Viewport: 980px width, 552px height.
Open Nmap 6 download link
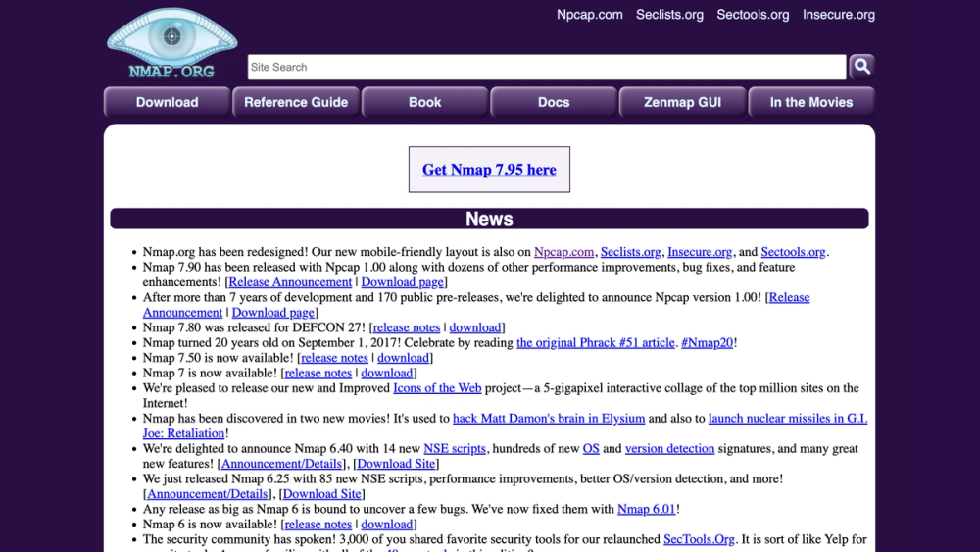point(387,525)
